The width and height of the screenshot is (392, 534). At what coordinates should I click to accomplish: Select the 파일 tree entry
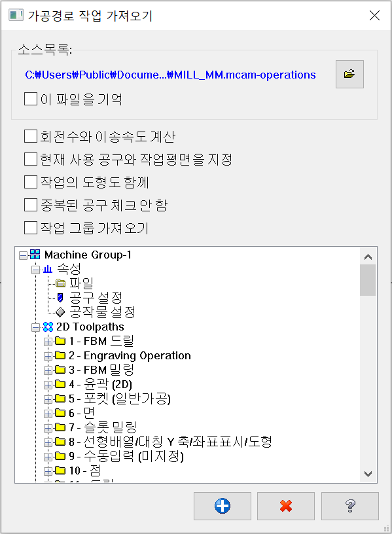click(x=81, y=283)
